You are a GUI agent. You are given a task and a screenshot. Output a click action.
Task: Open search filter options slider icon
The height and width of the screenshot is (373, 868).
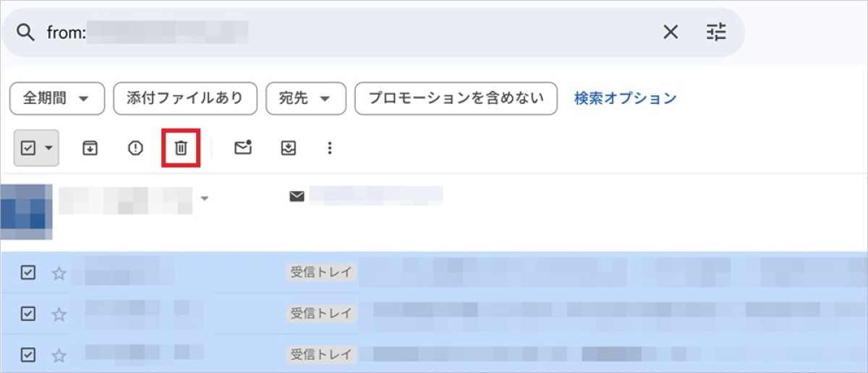(716, 33)
